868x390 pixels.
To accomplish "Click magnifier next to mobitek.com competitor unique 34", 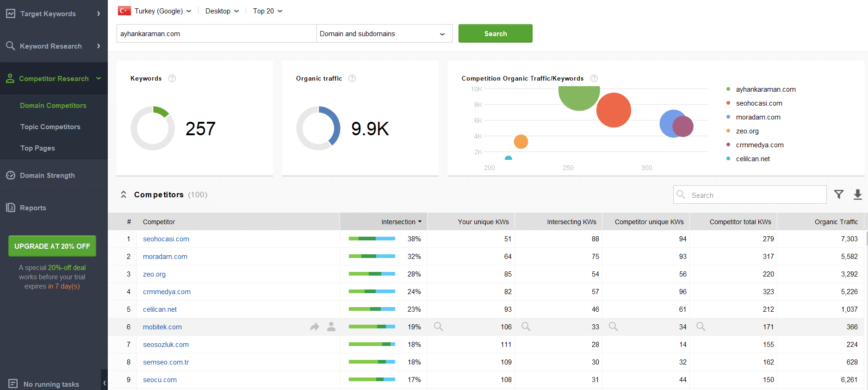I will (x=614, y=327).
